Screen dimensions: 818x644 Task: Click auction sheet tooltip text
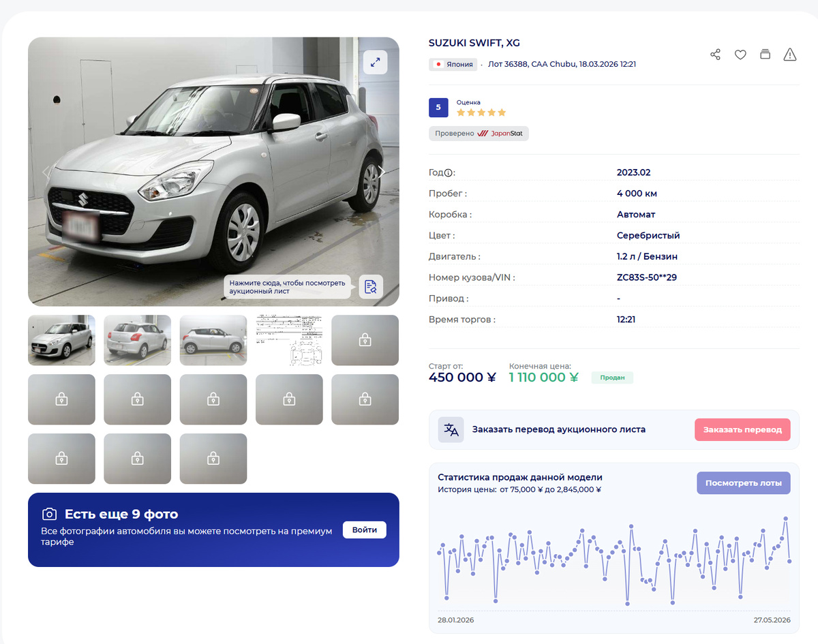tap(287, 287)
